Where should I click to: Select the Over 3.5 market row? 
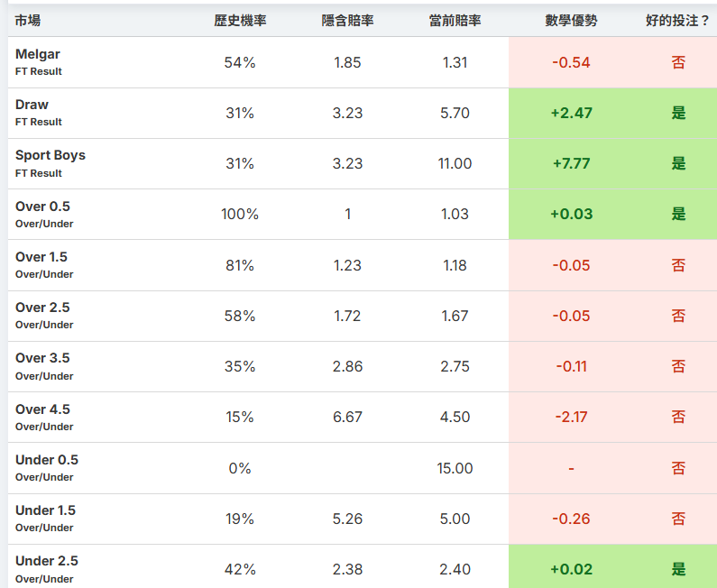tap(363, 366)
